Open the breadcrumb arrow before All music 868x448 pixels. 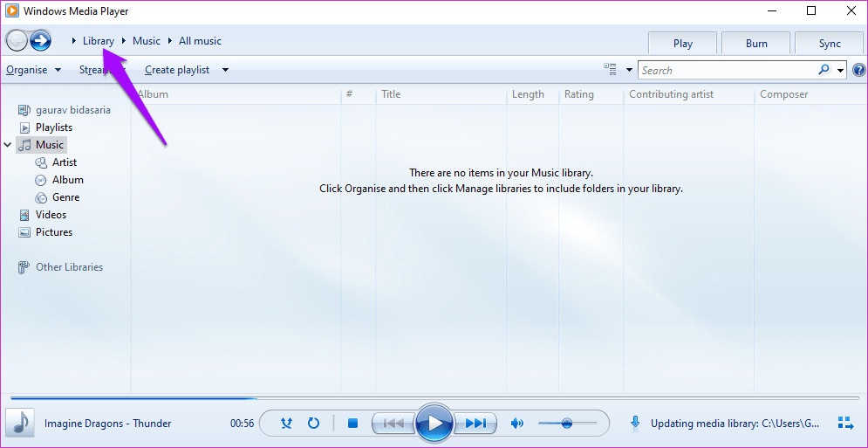click(170, 41)
